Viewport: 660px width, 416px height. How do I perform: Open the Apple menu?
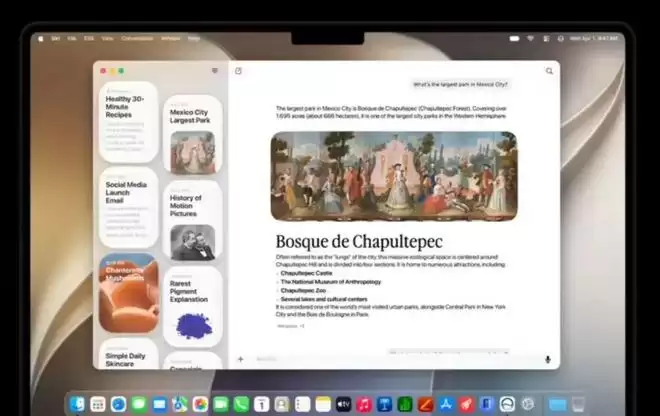tap(40, 38)
